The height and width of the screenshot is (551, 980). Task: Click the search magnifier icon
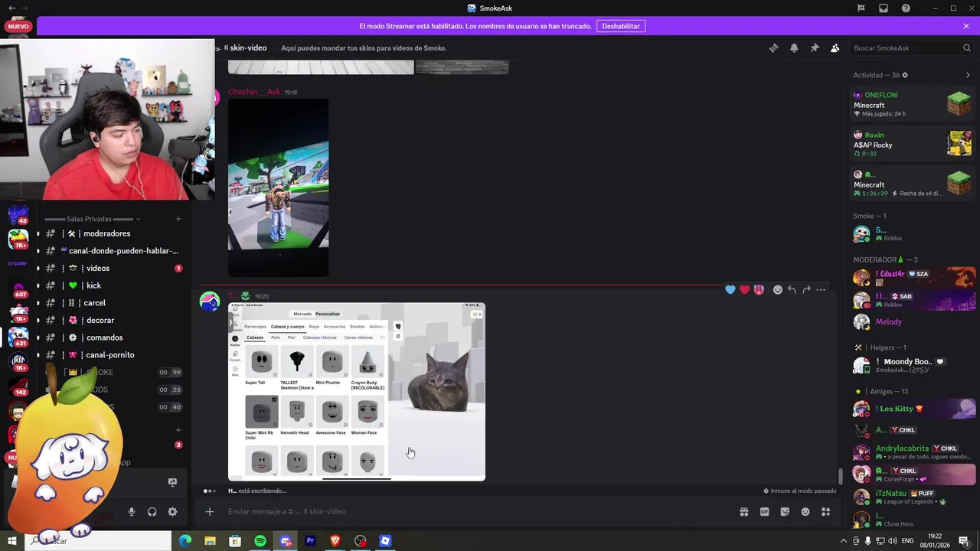(967, 47)
